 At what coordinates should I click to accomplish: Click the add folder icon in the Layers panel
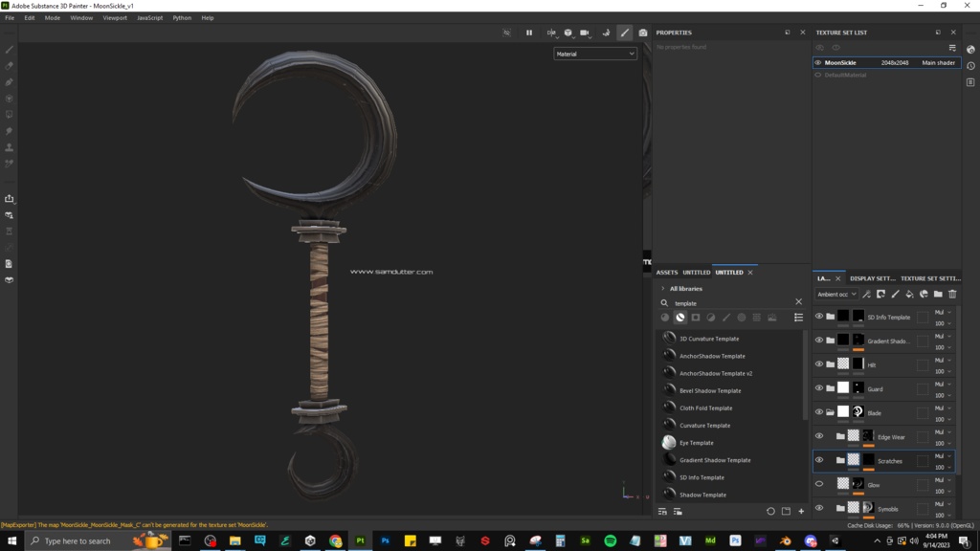click(938, 294)
